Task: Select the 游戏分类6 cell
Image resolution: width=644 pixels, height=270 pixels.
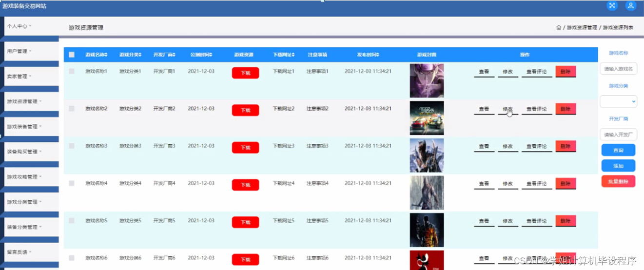Action: coord(130,258)
